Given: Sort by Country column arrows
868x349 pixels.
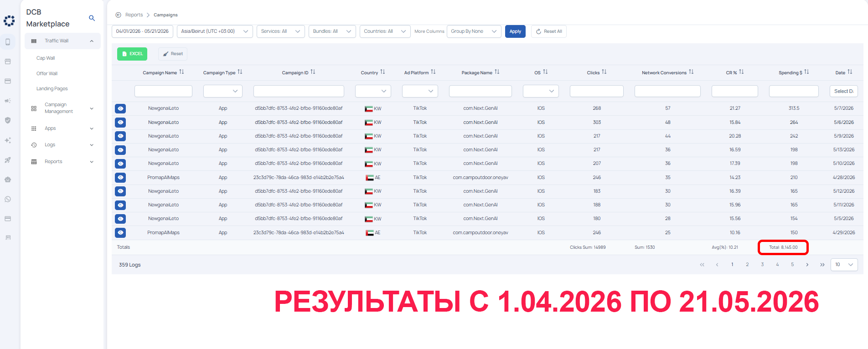Looking at the screenshot, I should pyautogui.click(x=383, y=72).
